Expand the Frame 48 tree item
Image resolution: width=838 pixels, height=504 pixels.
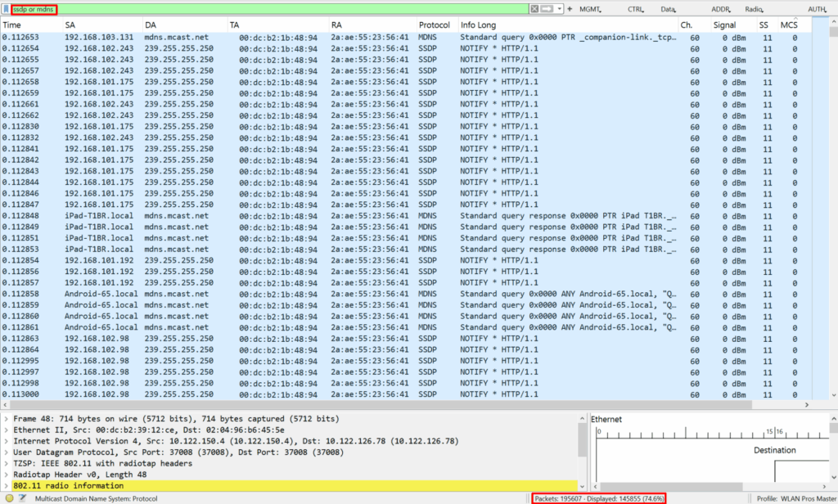tap(7, 419)
